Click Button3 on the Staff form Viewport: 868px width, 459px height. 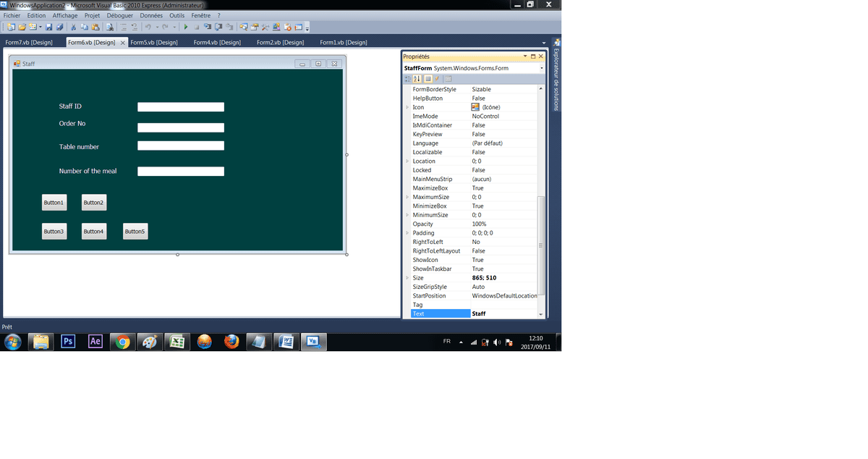[54, 232]
